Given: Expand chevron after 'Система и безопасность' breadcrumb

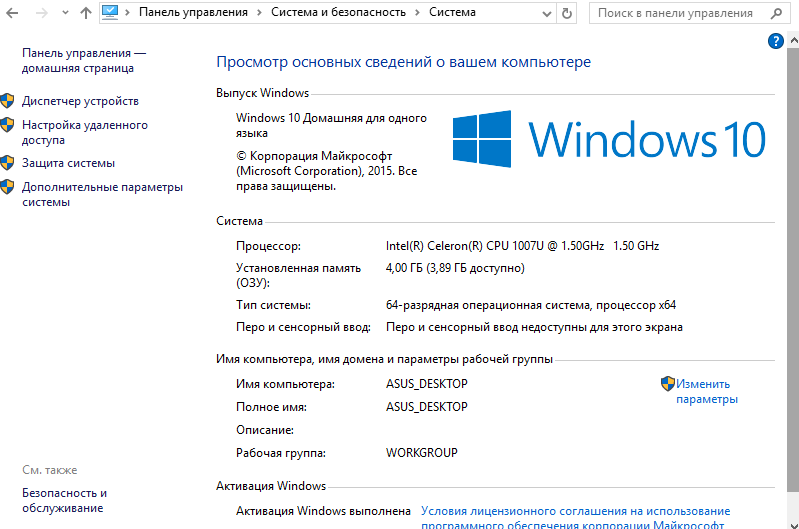Looking at the screenshot, I should 417,13.
